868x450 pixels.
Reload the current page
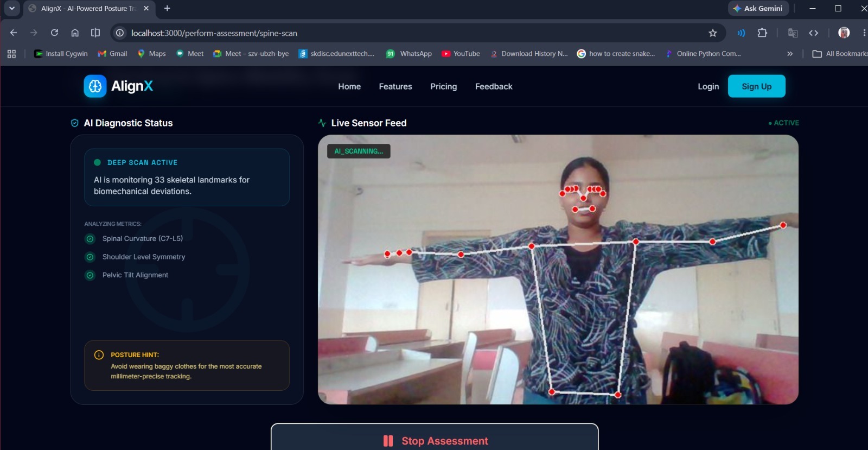pos(54,33)
